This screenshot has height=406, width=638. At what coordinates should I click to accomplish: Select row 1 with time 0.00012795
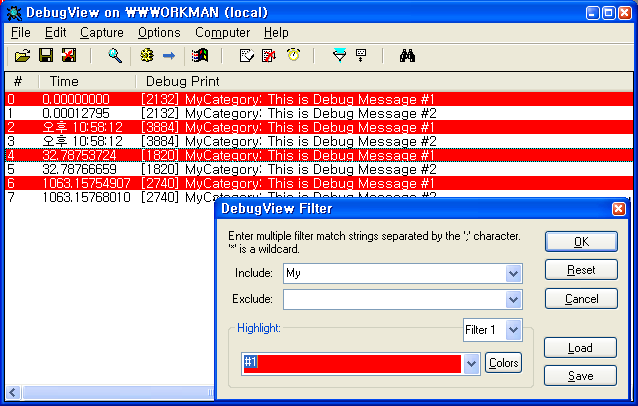click(x=319, y=113)
